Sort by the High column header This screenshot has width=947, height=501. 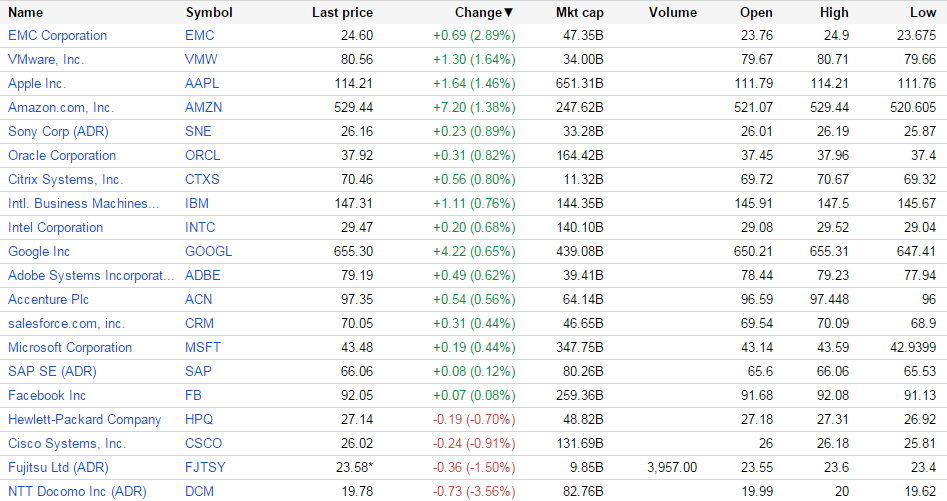point(833,13)
